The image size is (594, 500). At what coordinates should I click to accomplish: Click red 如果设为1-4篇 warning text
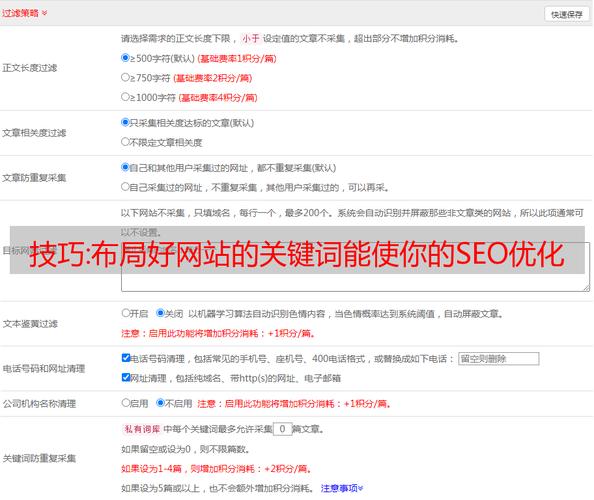point(216,469)
